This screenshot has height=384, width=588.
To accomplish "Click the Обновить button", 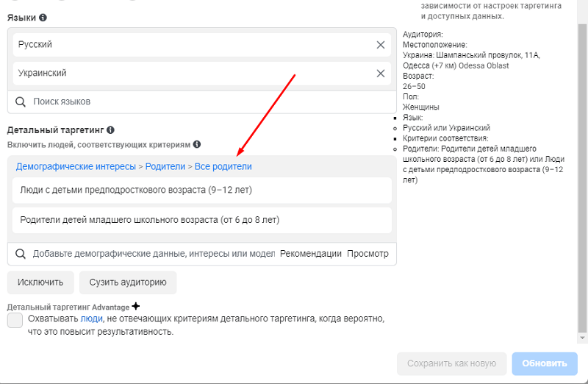I will (545, 363).
